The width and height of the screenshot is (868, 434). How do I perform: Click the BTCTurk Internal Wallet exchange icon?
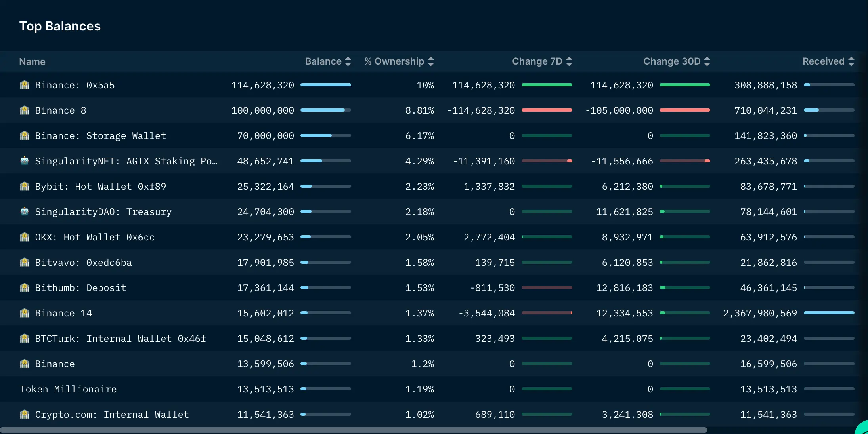pyautogui.click(x=25, y=338)
